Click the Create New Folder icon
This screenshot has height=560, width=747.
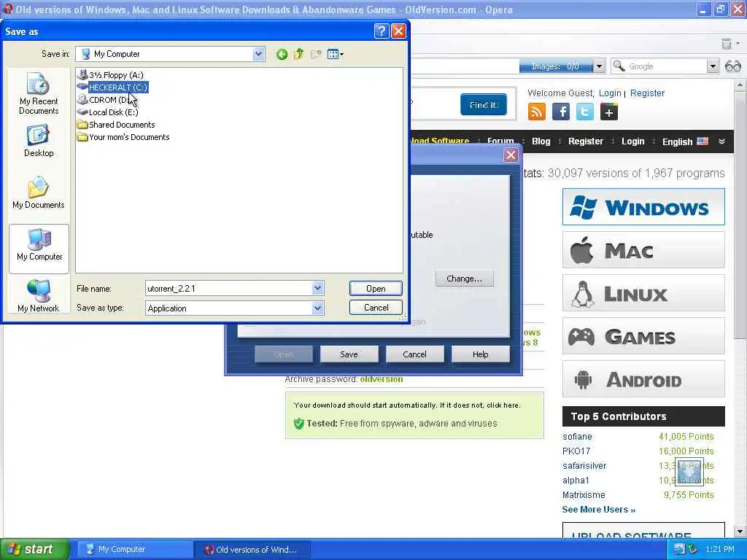(316, 54)
